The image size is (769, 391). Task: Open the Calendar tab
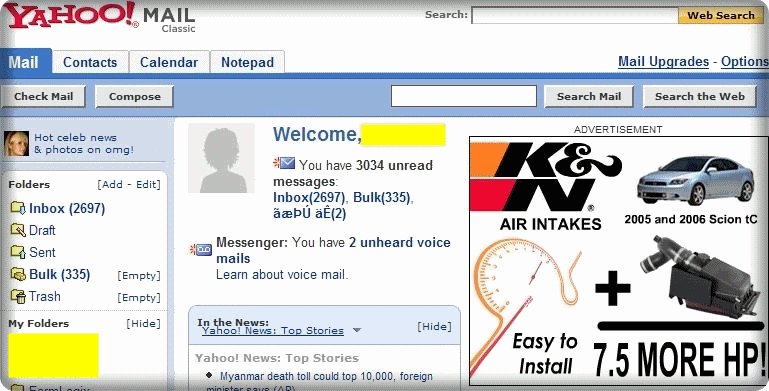169,62
